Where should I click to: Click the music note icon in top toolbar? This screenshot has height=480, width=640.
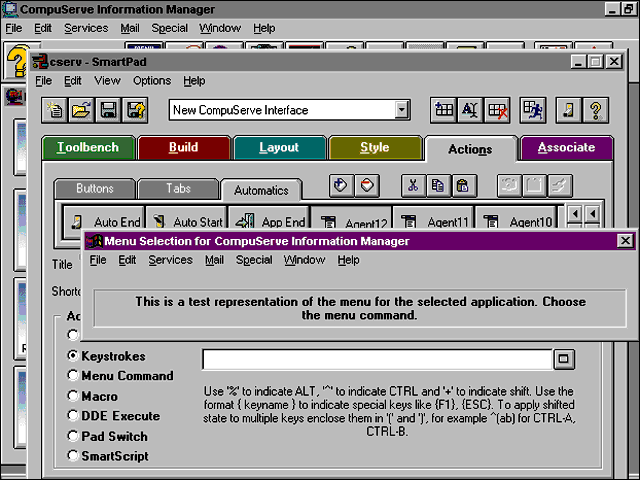pyautogui.click(x=569, y=110)
